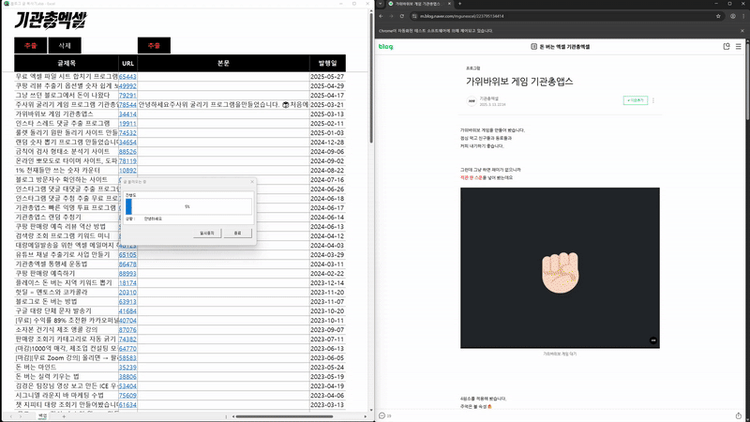Open the blog hamburger menu
The width and height of the screenshot is (750, 422).
pos(739,46)
